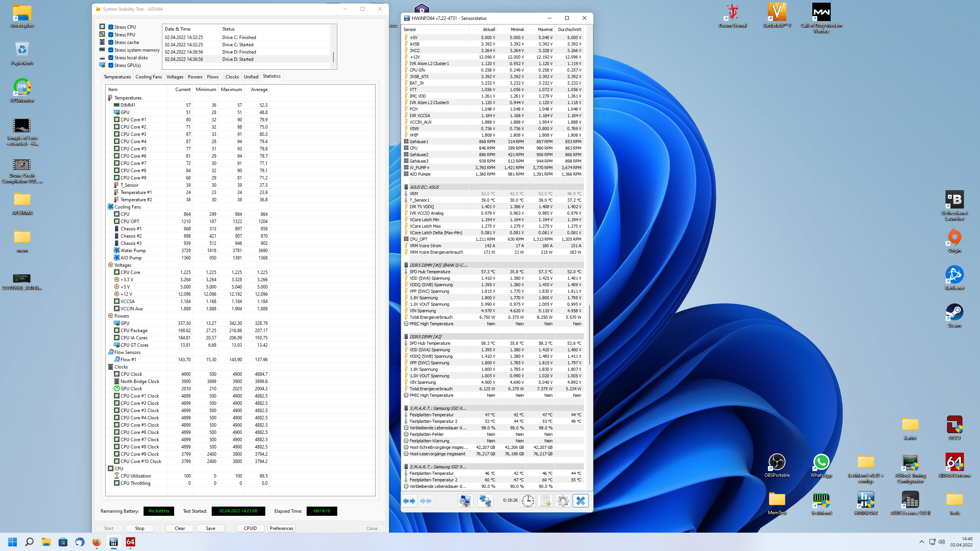
Task: Click the Stress GPU(s) test icon
Action: 103,65
